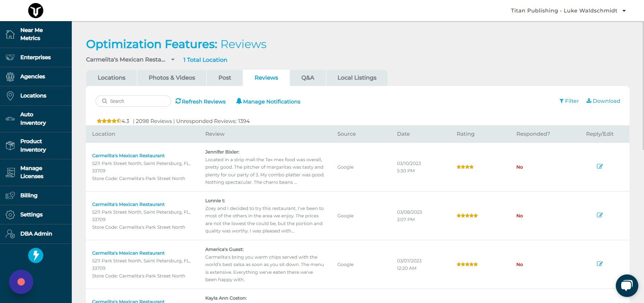This screenshot has width=644, height=303.
Task: Open the Titan Publishing account dropdown arrow
Action: point(624,11)
